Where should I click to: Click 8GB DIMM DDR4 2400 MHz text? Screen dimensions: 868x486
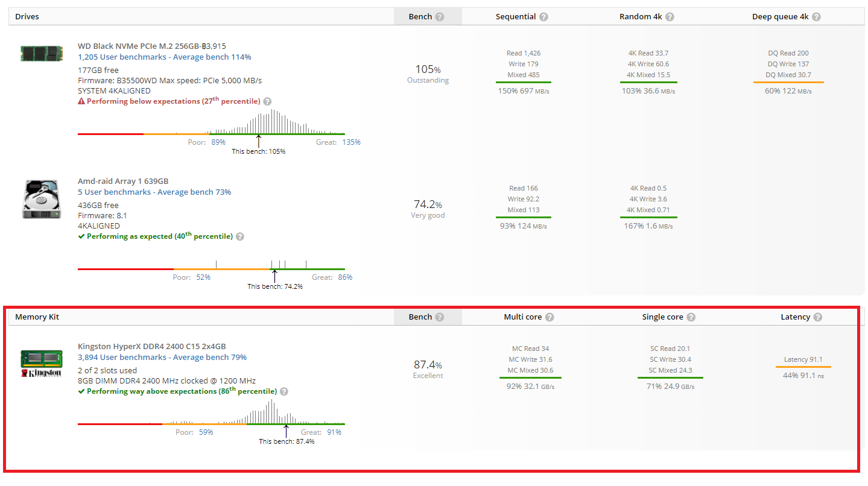coord(166,381)
